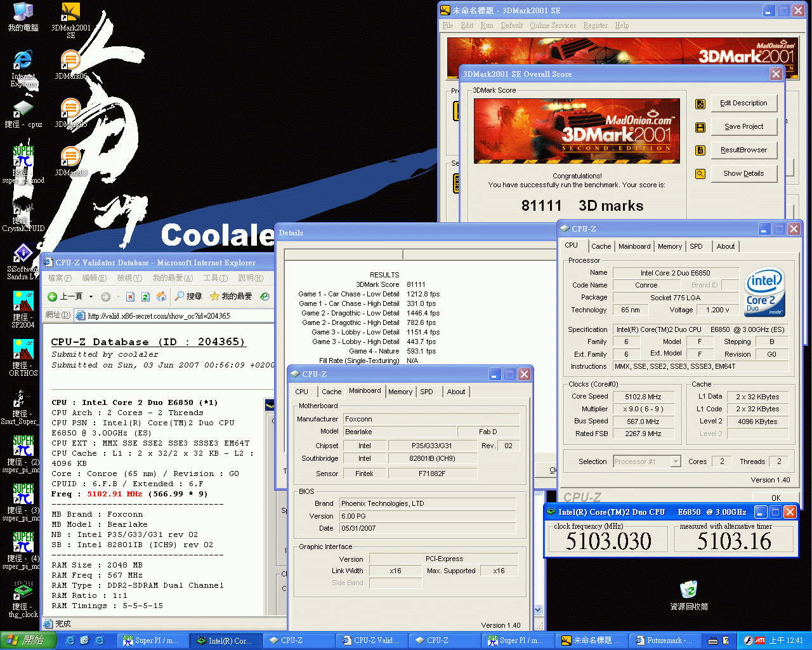Open the 資源回收筒 recycle bin
812x650 pixels.
tap(689, 595)
